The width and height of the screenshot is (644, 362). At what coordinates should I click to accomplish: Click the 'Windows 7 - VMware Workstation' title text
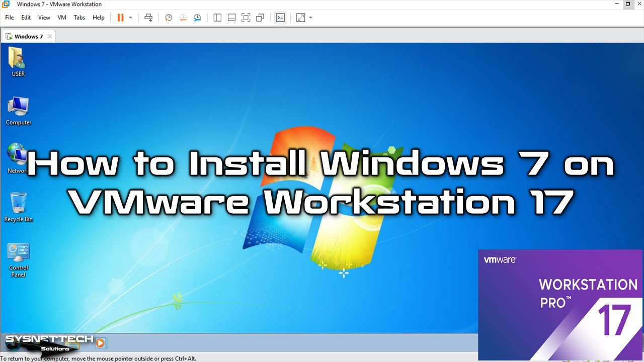pos(59,4)
